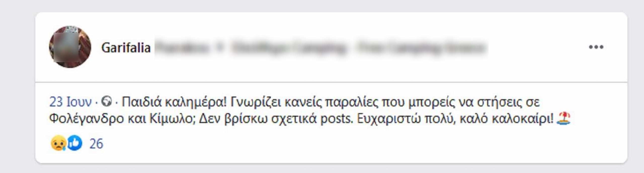Click the phrase Δεν βρίσκω σχετικά

tap(258, 119)
